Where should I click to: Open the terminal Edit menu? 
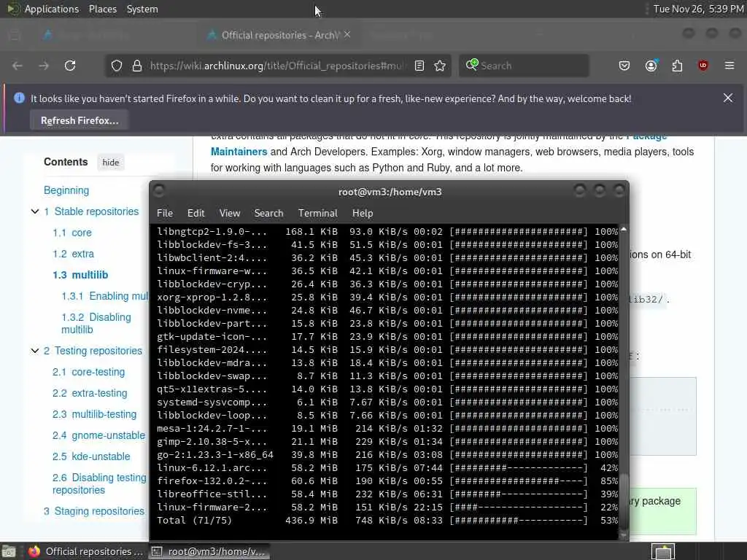pyautogui.click(x=196, y=213)
